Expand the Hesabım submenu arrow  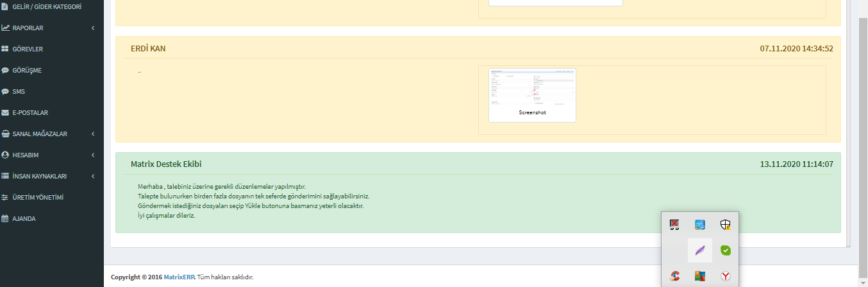[x=93, y=155]
